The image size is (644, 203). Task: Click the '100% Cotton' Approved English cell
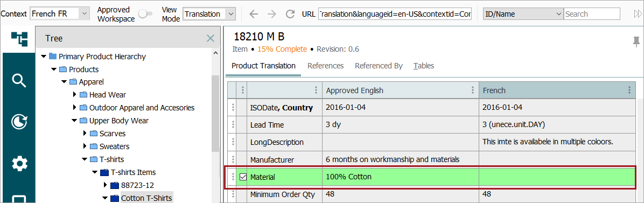tap(401, 177)
